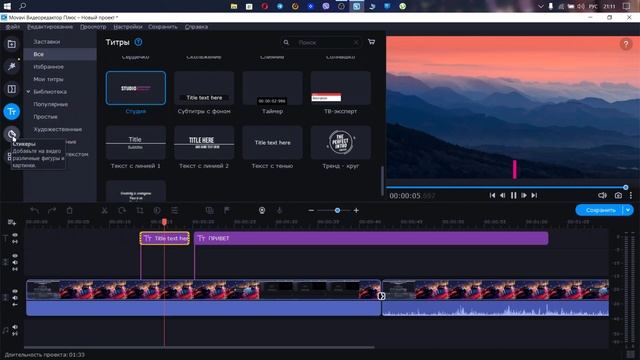This screenshot has height=360, width=640.
Task: Open the Редактирование menu
Action: (50, 27)
